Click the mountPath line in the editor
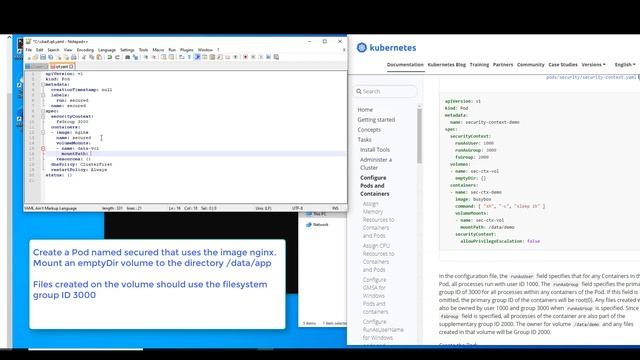640x360 pixels. click(195, 154)
